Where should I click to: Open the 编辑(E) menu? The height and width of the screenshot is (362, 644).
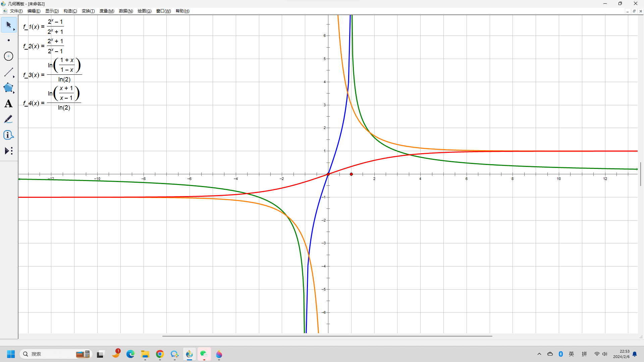(34, 11)
